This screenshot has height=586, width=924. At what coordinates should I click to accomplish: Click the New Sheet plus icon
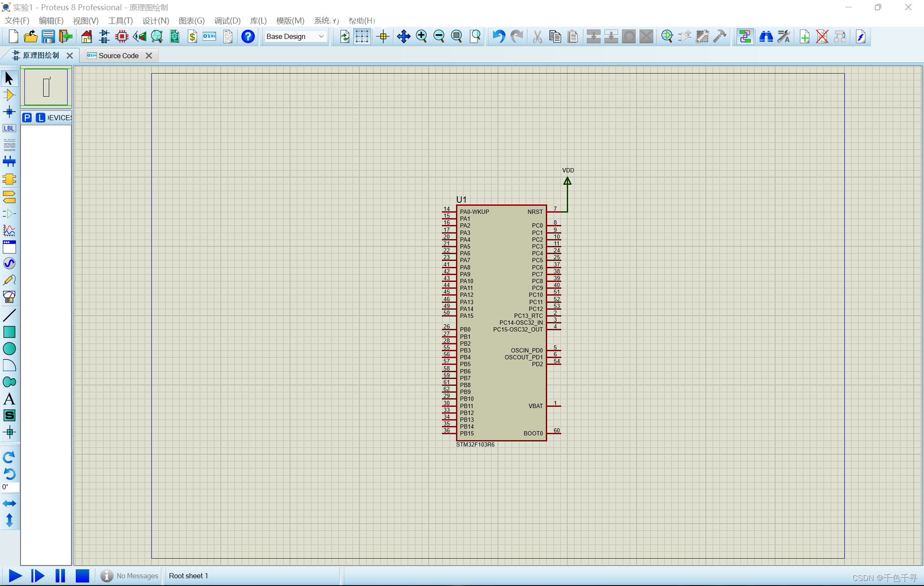coord(804,36)
